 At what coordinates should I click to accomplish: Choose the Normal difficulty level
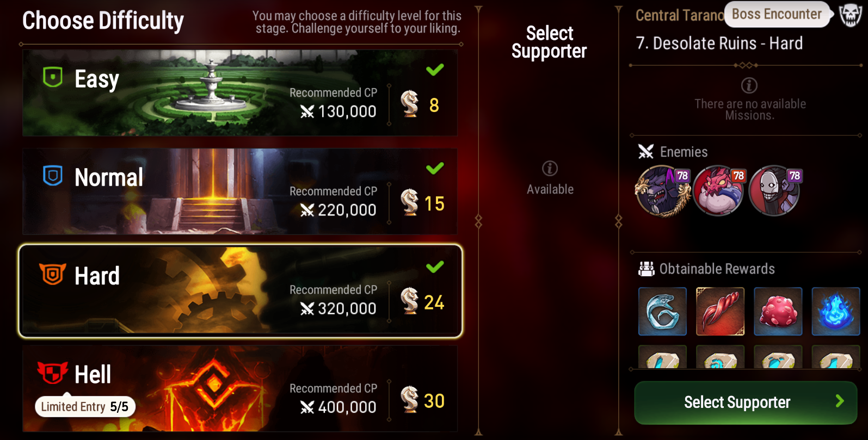(240, 191)
